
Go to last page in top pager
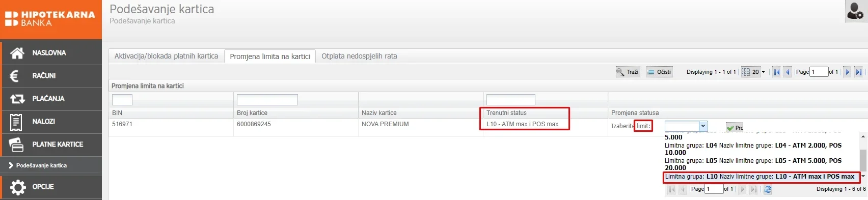tap(858, 72)
